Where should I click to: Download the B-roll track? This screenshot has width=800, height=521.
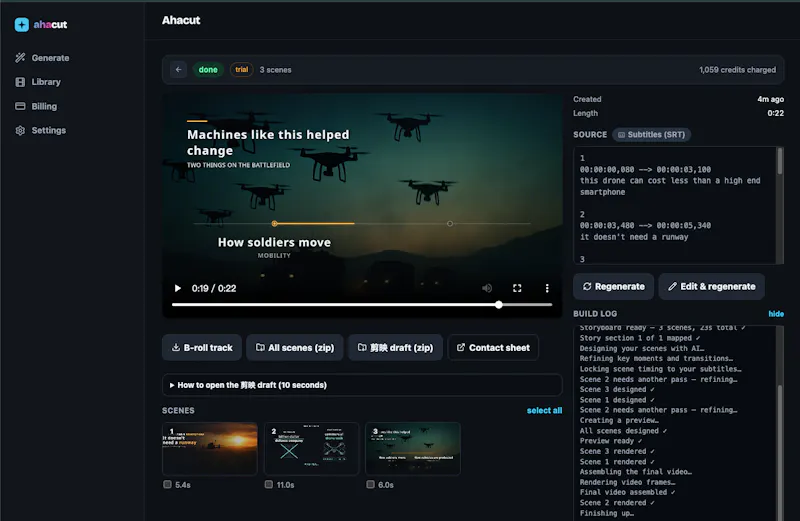tap(202, 348)
